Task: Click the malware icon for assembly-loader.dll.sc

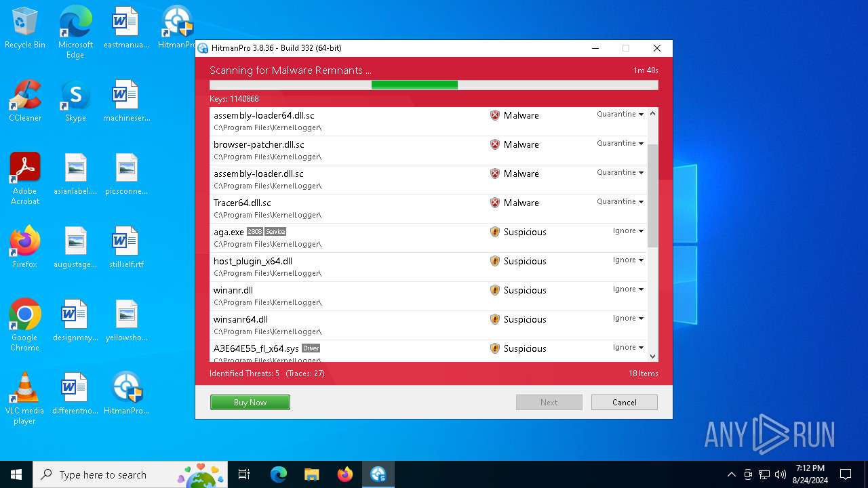Action: pos(495,174)
